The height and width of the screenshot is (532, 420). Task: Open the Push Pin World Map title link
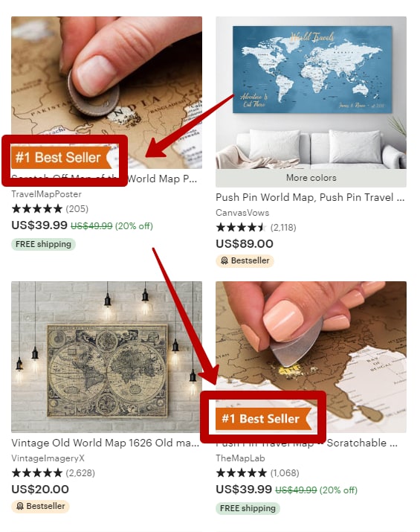[310, 197]
